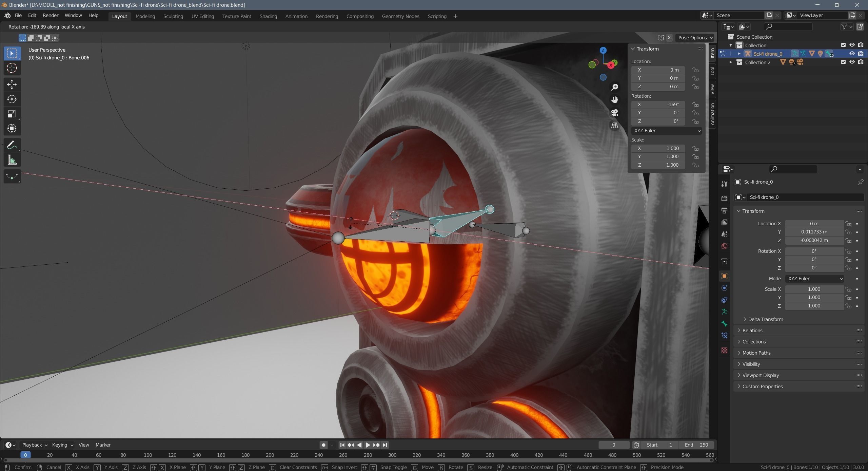868x471 pixels.
Task: Open Pose Options dropdown
Action: coord(695,38)
